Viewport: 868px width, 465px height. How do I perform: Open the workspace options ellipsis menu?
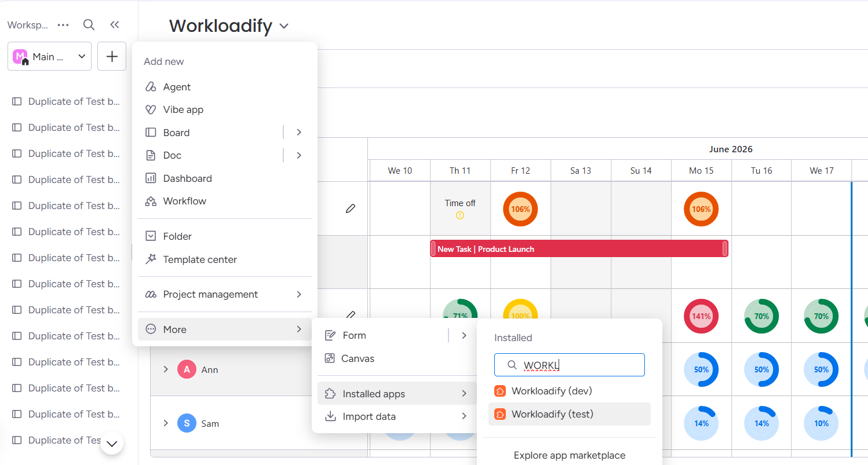(63, 25)
